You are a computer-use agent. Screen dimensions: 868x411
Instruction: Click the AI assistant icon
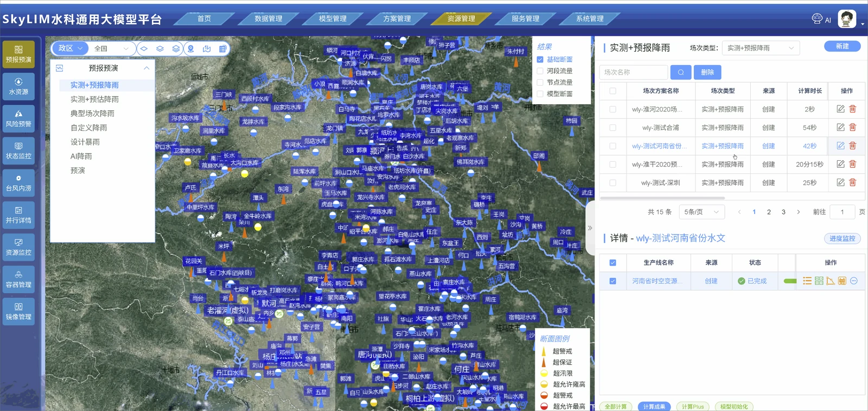pos(821,19)
